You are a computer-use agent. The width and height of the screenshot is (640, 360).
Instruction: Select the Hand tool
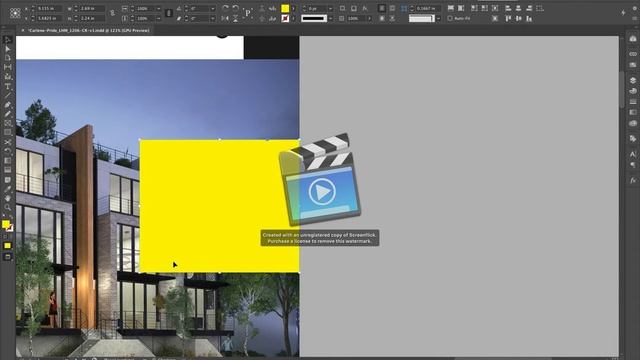coord(7,198)
